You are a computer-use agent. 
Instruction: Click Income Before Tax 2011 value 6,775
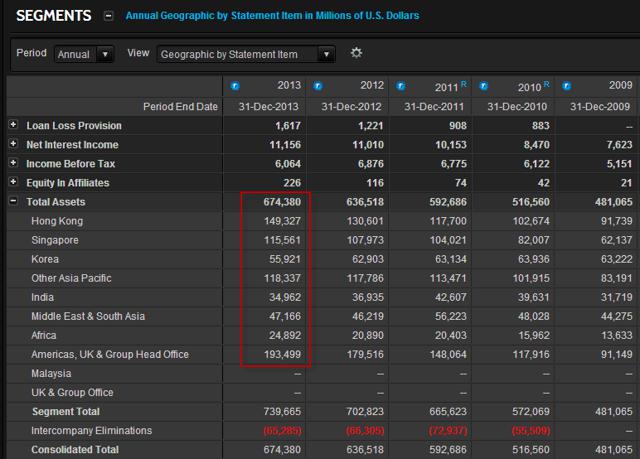pos(453,164)
